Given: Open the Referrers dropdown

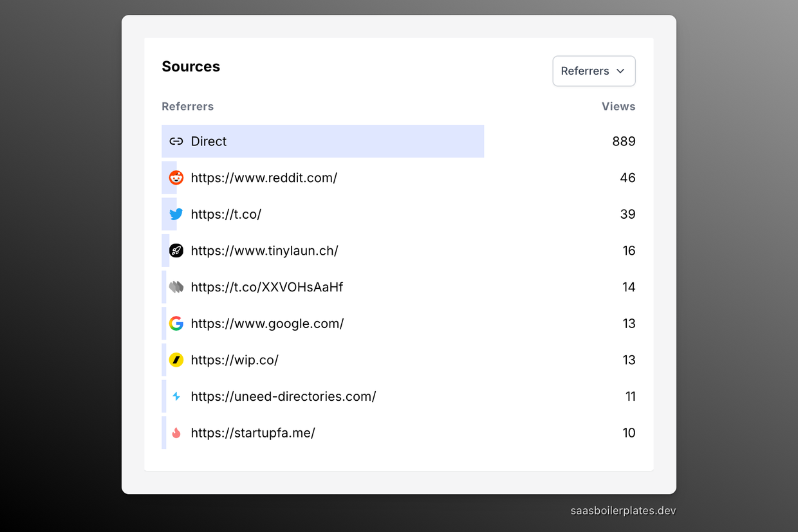Looking at the screenshot, I should tap(594, 71).
